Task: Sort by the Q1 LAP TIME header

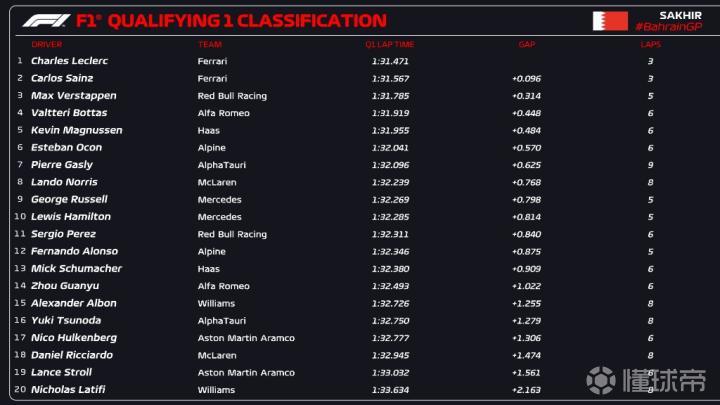Action: (x=389, y=45)
